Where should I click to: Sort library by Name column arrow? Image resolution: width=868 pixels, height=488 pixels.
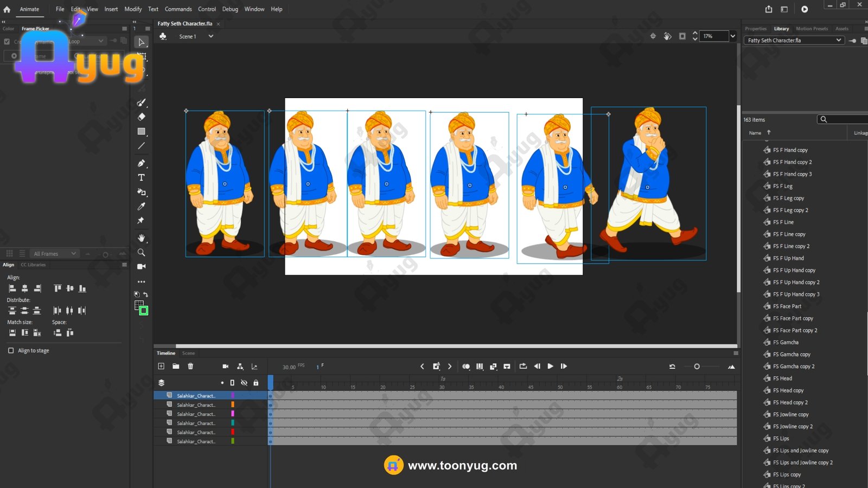coord(769,132)
